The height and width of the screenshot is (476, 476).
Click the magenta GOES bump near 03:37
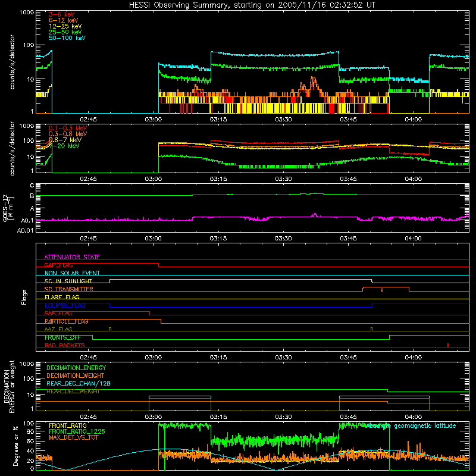tap(315, 215)
